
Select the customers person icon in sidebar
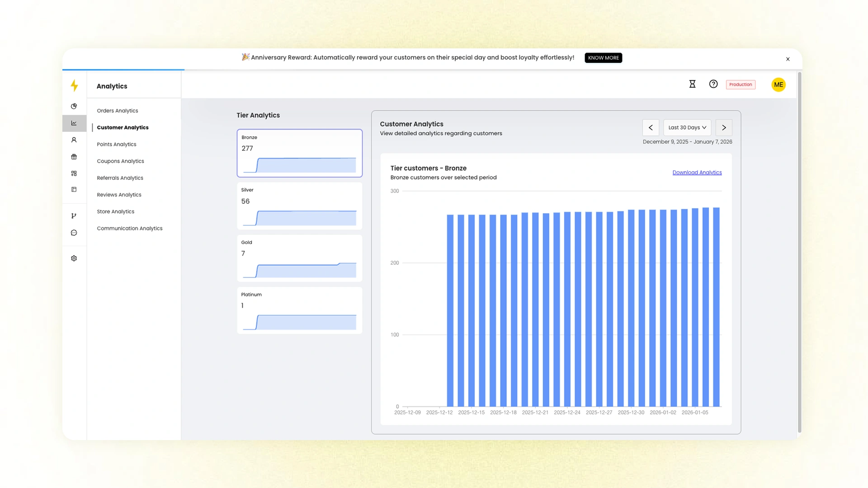click(74, 140)
